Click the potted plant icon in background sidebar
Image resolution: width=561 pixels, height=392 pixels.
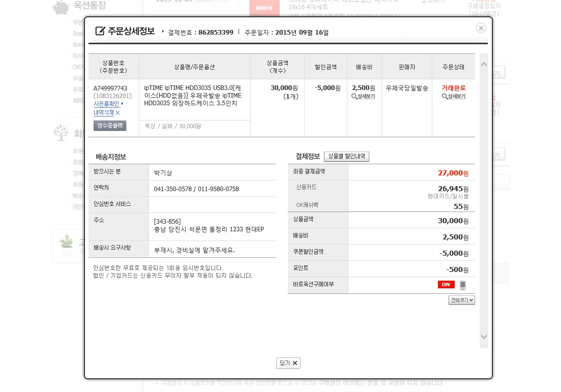[66, 245]
